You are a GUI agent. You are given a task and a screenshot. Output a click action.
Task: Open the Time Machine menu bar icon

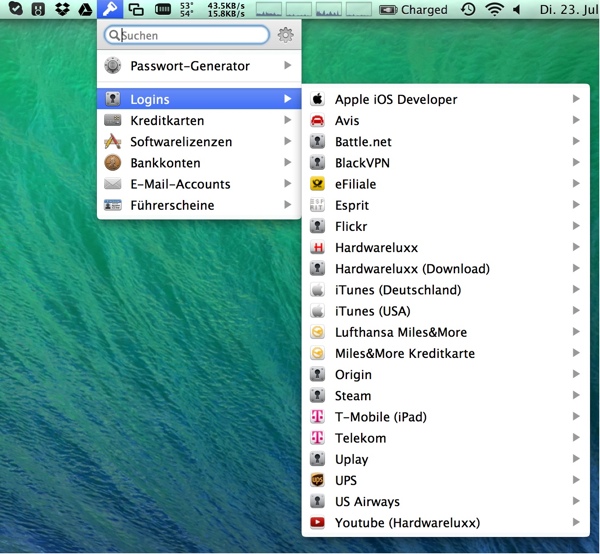[468, 9]
